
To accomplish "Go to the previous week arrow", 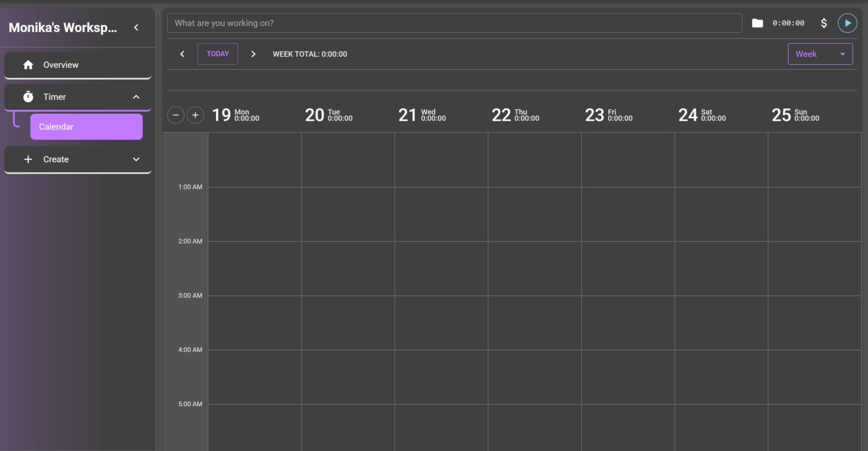I will pyautogui.click(x=182, y=54).
